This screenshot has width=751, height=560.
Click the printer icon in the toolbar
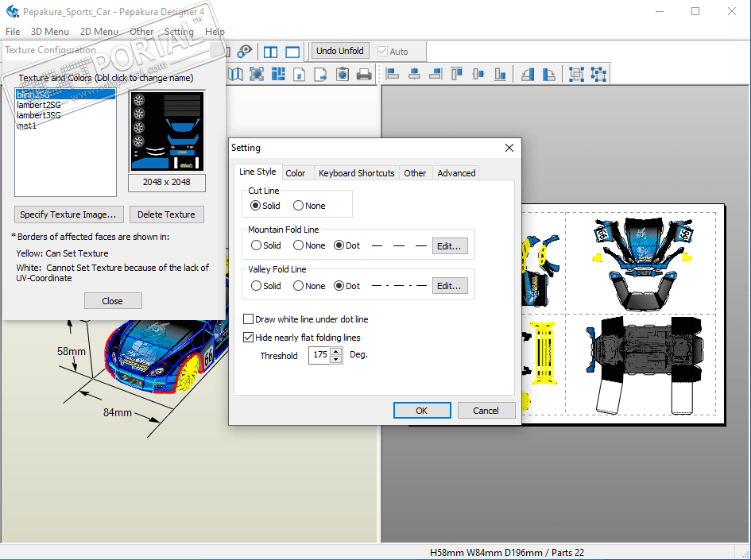364,74
